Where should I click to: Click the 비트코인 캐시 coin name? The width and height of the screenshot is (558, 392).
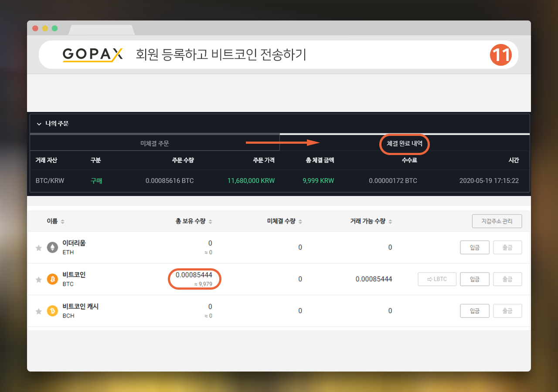coord(81,307)
